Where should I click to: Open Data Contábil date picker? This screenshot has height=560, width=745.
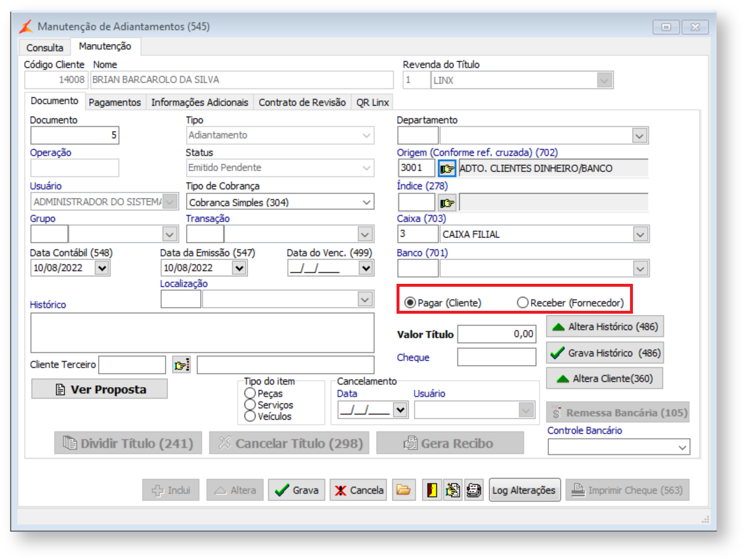pos(102,268)
